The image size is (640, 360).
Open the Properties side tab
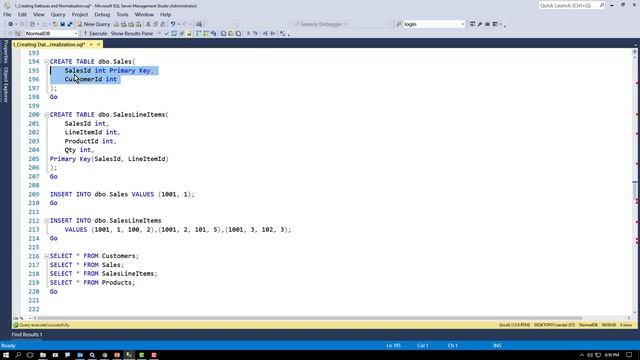click(6, 52)
